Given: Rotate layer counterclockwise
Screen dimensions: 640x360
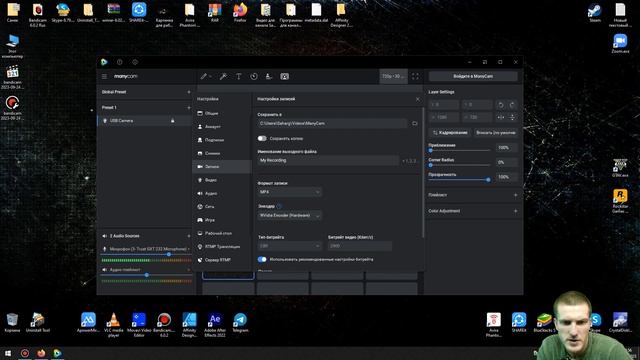Looking at the screenshot, I should pyautogui.click(x=501, y=105).
